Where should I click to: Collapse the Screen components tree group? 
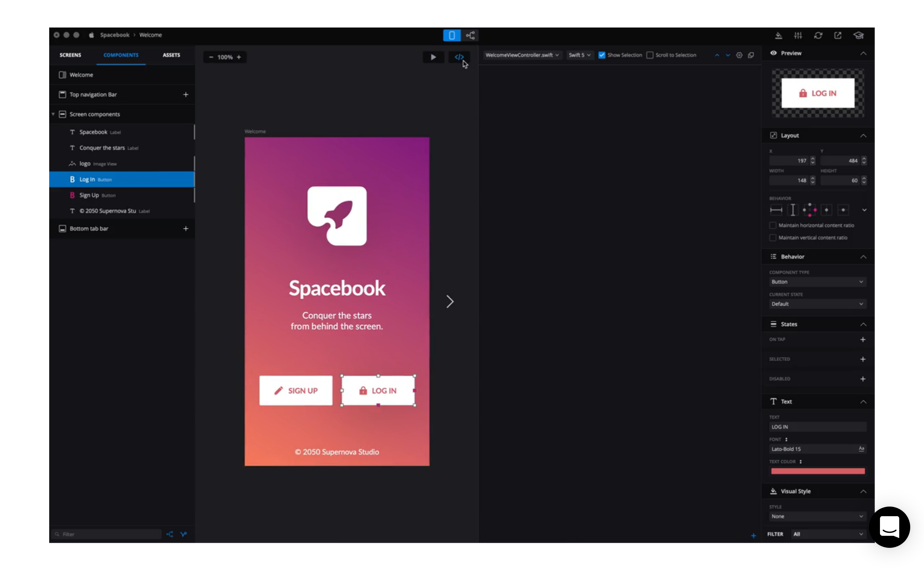coord(53,114)
